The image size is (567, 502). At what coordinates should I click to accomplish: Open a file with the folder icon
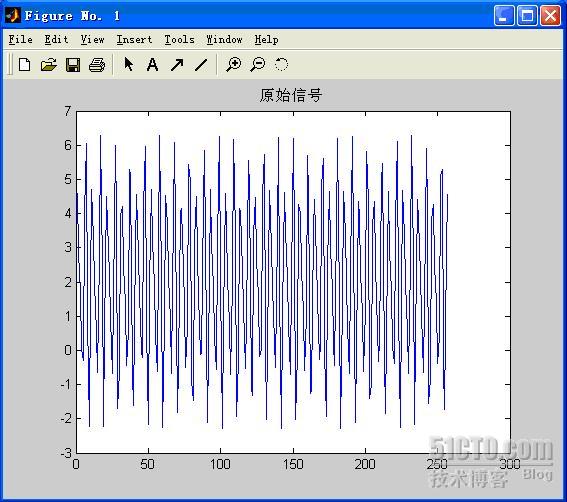click(48, 65)
